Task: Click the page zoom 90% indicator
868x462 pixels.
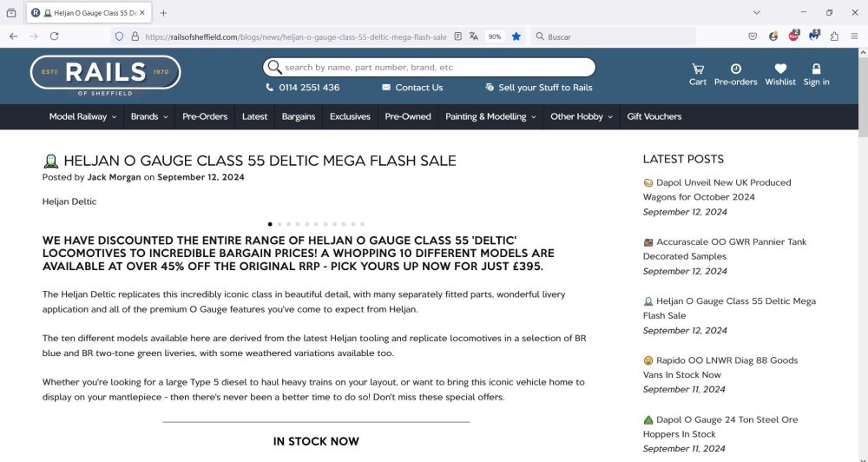Action: (494, 36)
